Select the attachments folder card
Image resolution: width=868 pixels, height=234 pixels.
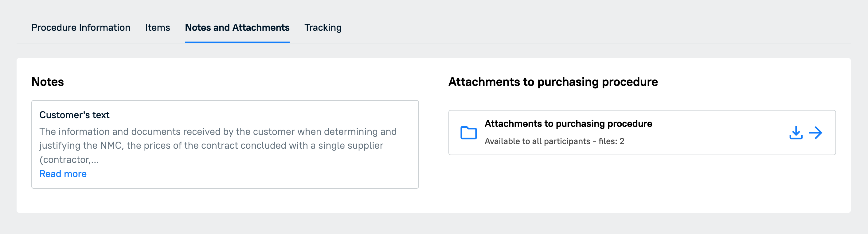pyautogui.click(x=642, y=132)
